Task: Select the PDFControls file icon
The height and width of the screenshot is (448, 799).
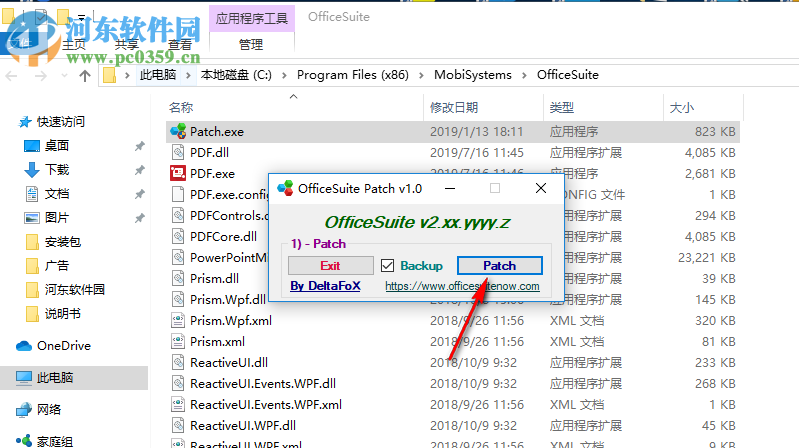Action: [x=178, y=216]
